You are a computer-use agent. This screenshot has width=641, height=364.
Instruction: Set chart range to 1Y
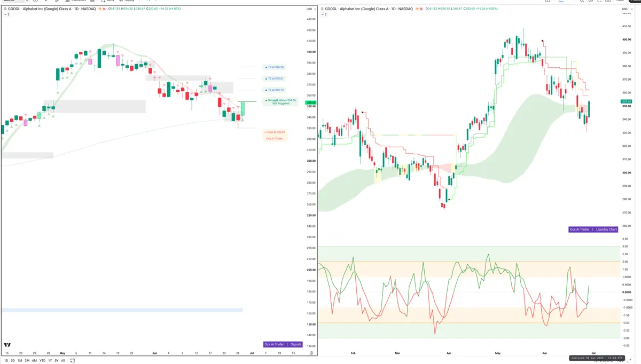[x=50, y=361]
